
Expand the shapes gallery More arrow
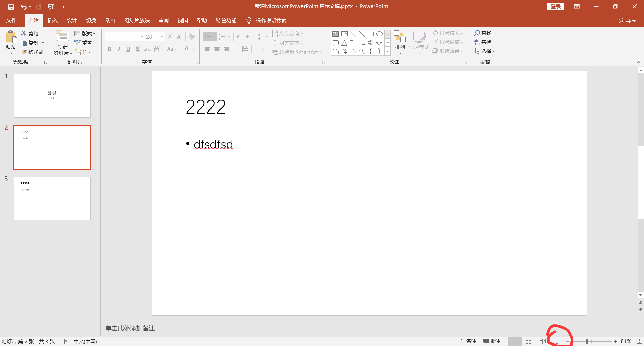tap(388, 51)
